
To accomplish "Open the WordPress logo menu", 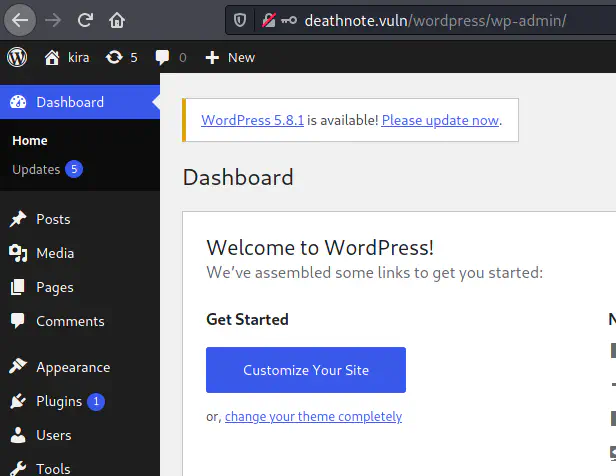I will pos(17,57).
